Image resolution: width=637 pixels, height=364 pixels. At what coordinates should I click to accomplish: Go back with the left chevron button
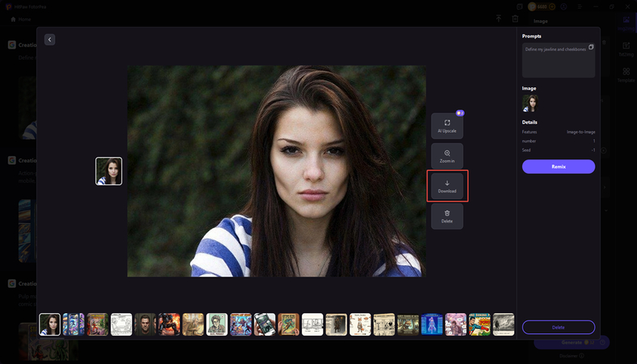(49, 40)
